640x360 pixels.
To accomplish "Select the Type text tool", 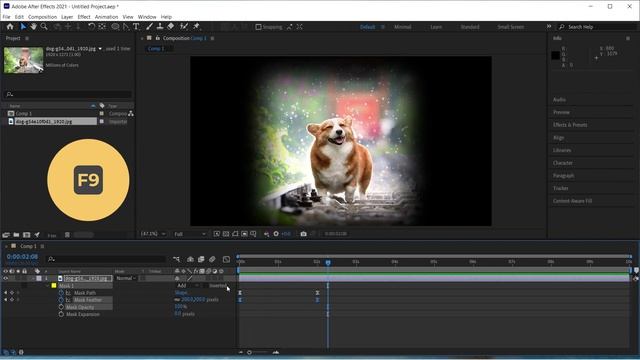I will point(136,27).
